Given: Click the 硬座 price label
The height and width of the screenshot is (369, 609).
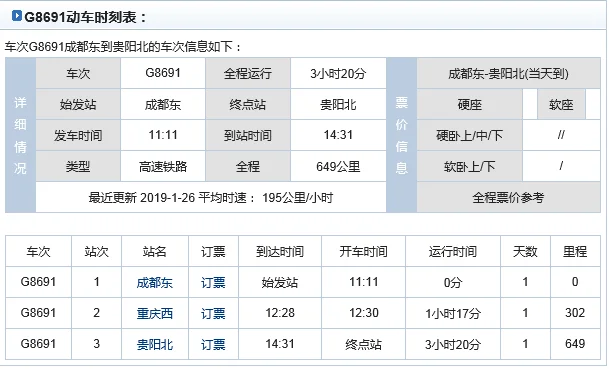Looking at the screenshot, I should point(470,104).
